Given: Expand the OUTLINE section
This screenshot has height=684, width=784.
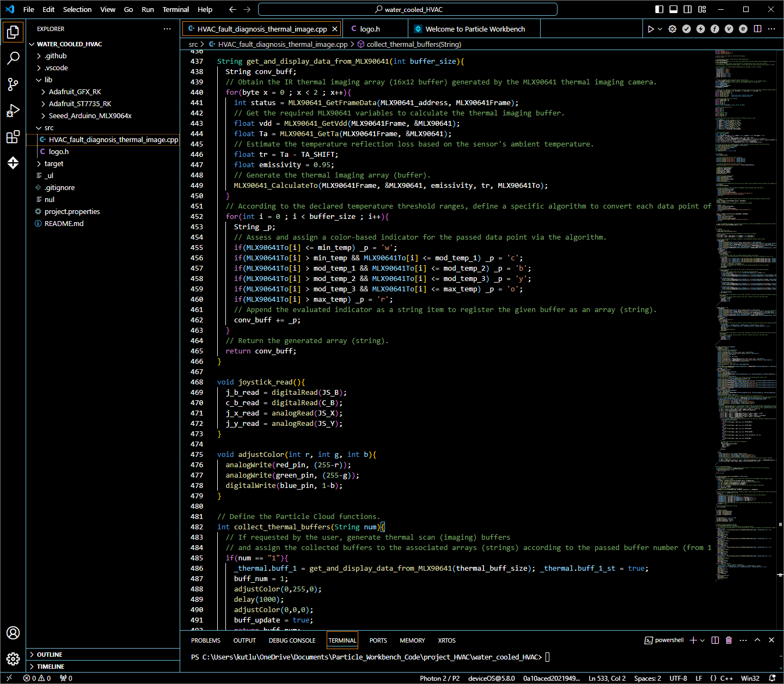Looking at the screenshot, I should [x=50, y=655].
